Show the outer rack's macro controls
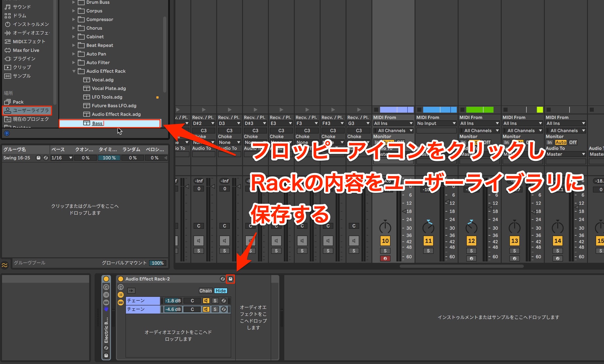The width and height of the screenshot is (604, 364). point(106,287)
